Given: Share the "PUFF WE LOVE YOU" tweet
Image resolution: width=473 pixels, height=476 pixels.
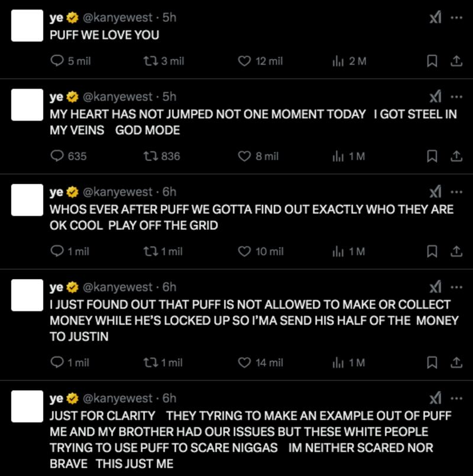Looking at the screenshot, I should (x=456, y=61).
